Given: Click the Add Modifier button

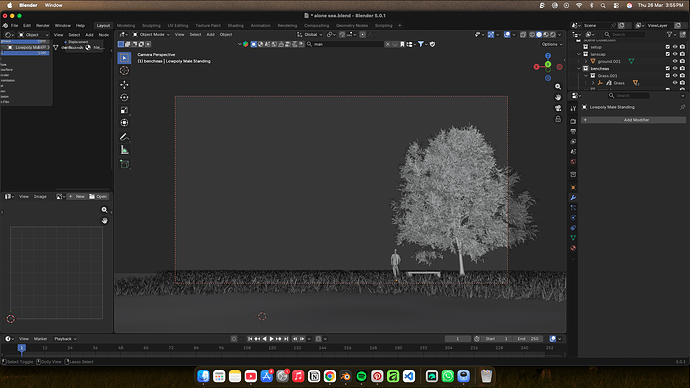Looking at the screenshot, I should tap(634, 120).
